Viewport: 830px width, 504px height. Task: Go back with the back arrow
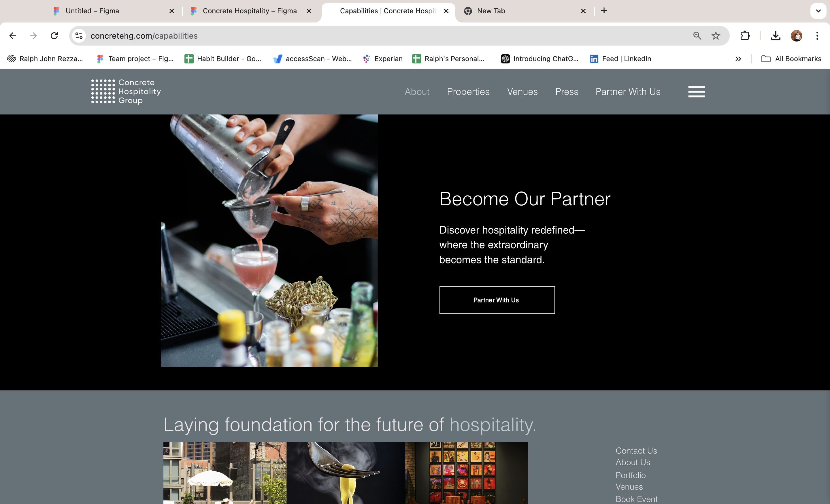click(x=13, y=36)
